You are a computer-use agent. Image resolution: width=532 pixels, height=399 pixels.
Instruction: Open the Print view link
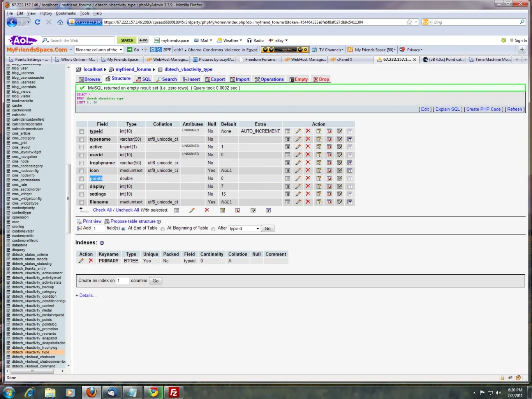pyautogui.click(x=92, y=221)
